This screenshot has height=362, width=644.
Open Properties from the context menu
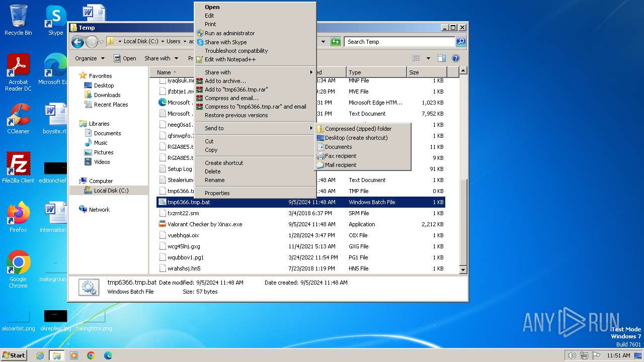256,193
